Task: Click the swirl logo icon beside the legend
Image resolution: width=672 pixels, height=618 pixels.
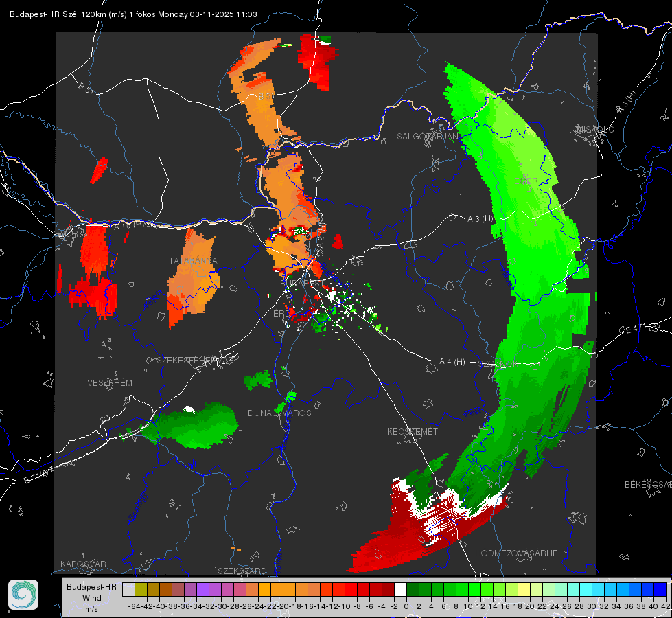Action: point(23,595)
